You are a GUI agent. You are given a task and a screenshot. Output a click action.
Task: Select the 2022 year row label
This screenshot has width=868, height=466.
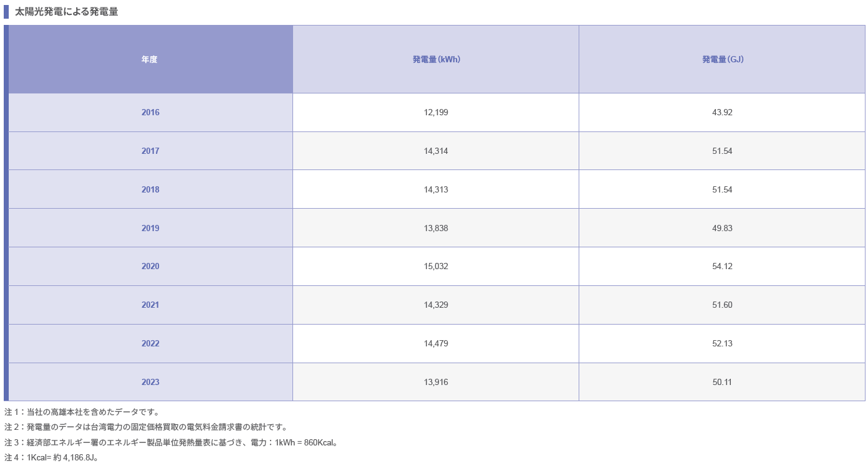150,344
